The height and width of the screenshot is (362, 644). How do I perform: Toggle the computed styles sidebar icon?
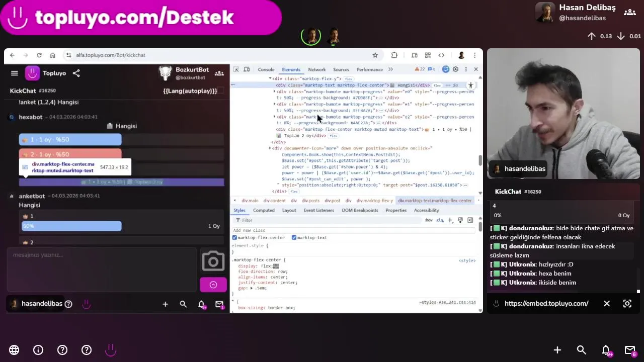point(470,220)
